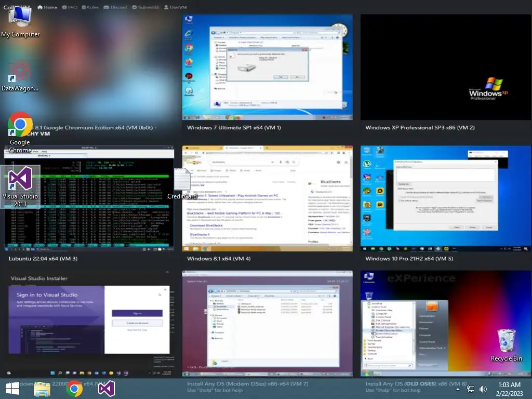This screenshot has width=532, height=399.
Task: Show hidden system tray icons
Action: click(x=458, y=389)
